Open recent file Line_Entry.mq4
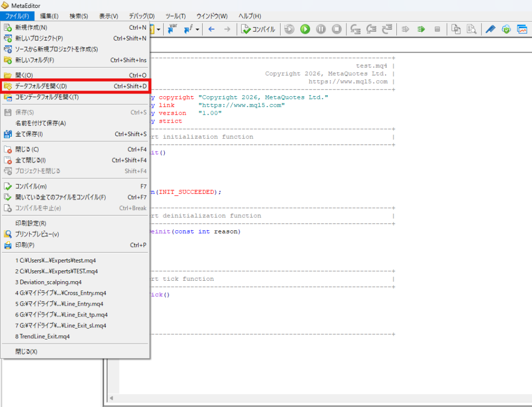Screen dimensions: 532x407 [x=75, y=304]
